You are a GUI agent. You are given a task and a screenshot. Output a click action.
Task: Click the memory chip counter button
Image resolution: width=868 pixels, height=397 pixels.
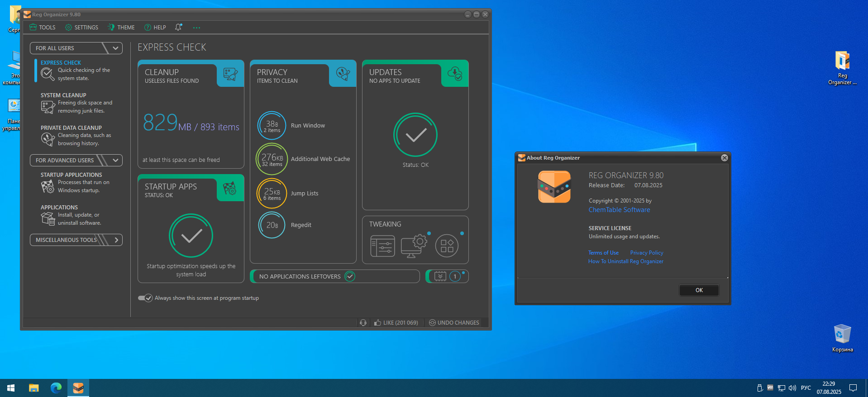pyautogui.click(x=447, y=276)
